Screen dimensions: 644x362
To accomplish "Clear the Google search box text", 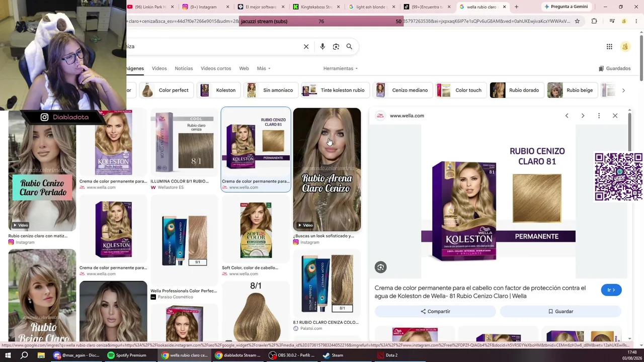I will (306, 47).
